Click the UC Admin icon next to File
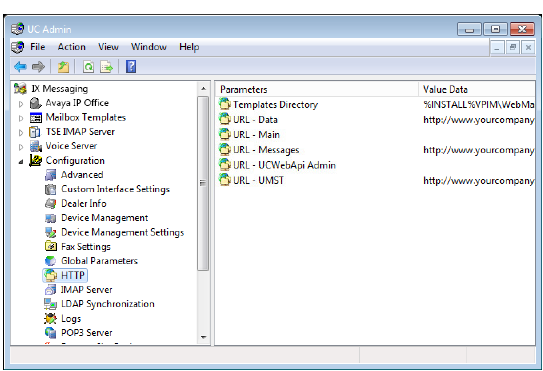This screenshot has height=371, width=543. 17,47
